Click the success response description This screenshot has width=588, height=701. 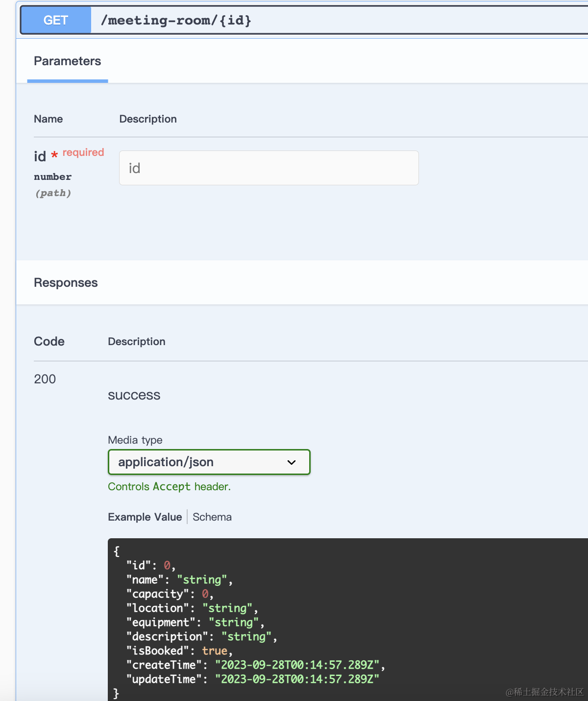coord(134,395)
